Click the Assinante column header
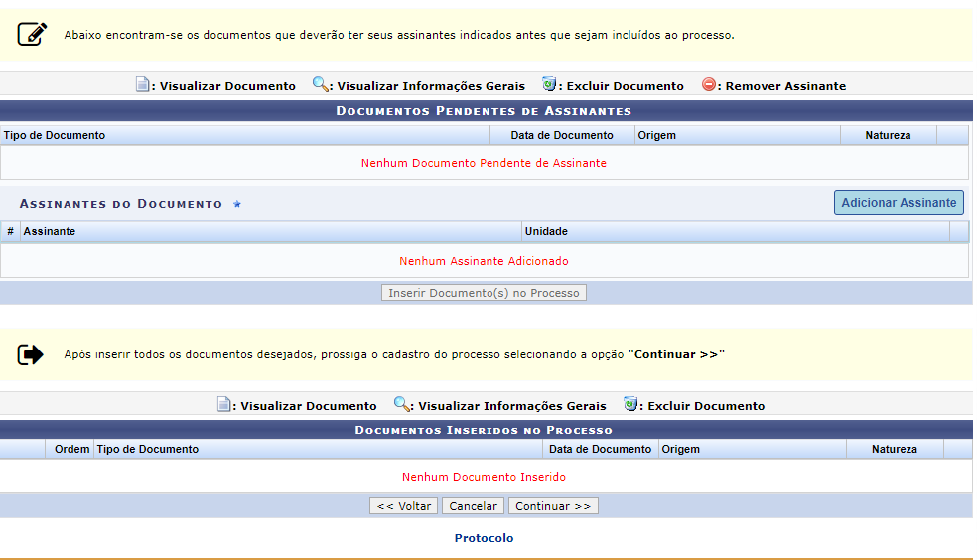The width and height of the screenshot is (978, 560). [50, 231]
